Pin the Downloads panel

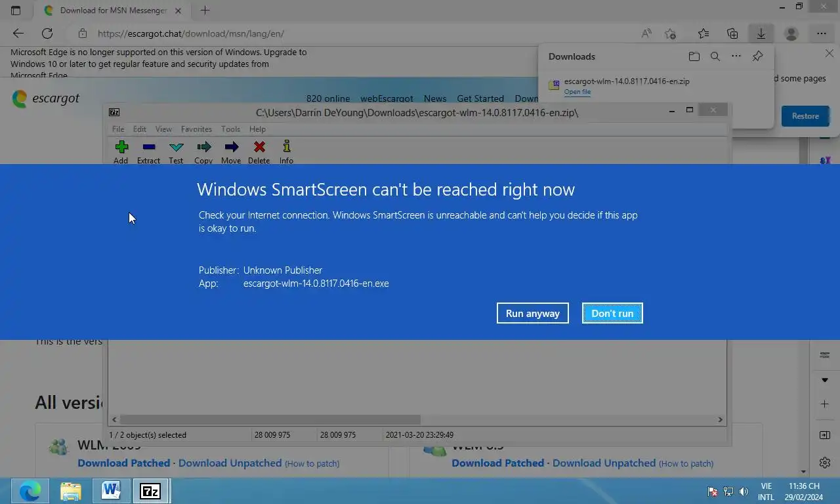pyautogui.click(x=757, y=56)
